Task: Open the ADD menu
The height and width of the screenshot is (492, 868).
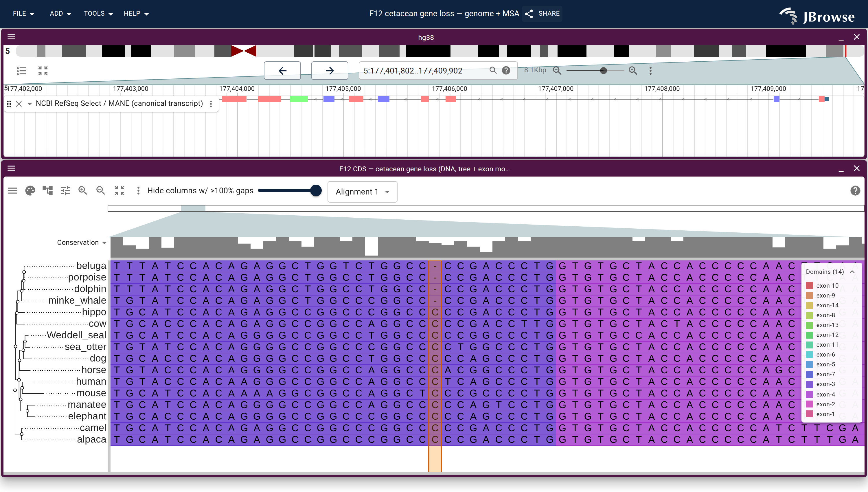Action: coord(60,14)
